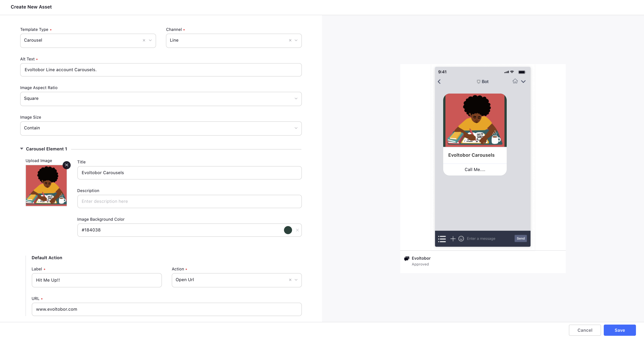644x338 pixels.
Task: Select the image background color swatch
Action: [x=288, y=230]
